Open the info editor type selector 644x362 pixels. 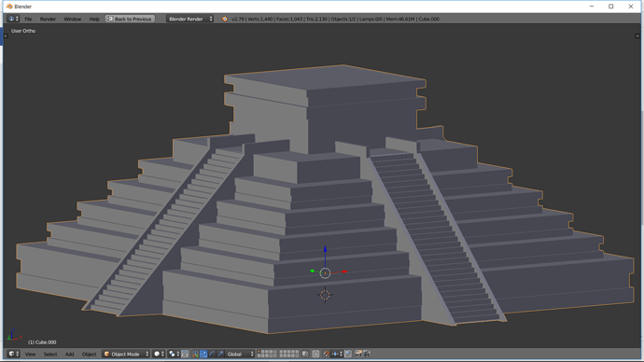[13, 19]
